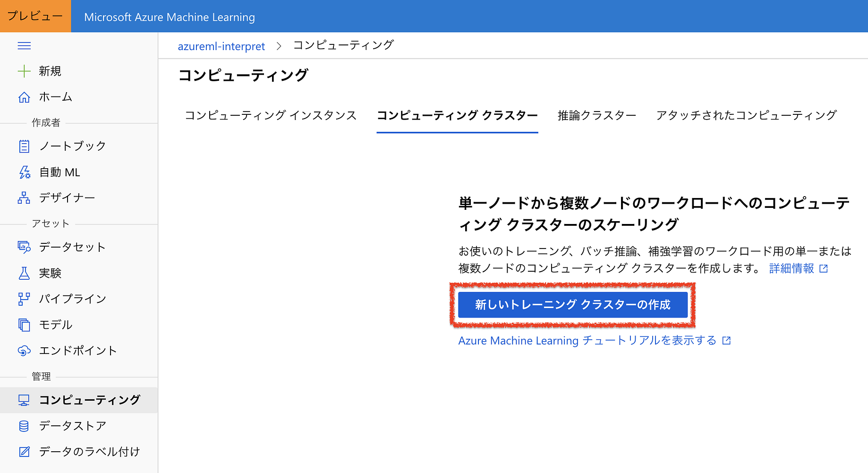
Task: Click the database icon beside データストア
Action: coord(24,426)
